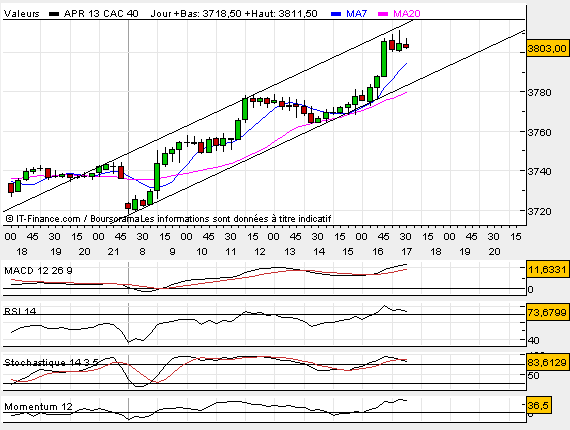Click the date label 8 on the time axis
Image resolution: width=570 pixels, height=430 pixels.
coord(142,252)
